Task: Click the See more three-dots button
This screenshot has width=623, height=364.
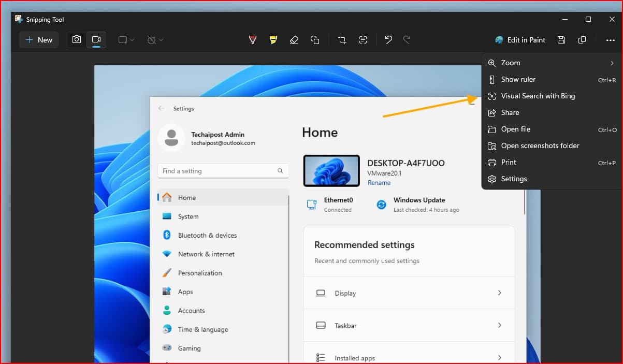Action: click(x=610, y=40)
